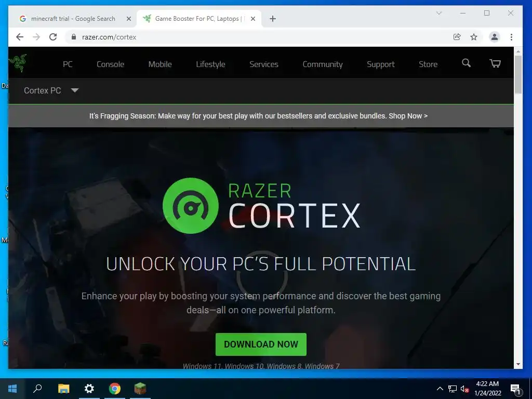Open the shopping cart icon
Screen dimensions: 532x399
(495, 63)
